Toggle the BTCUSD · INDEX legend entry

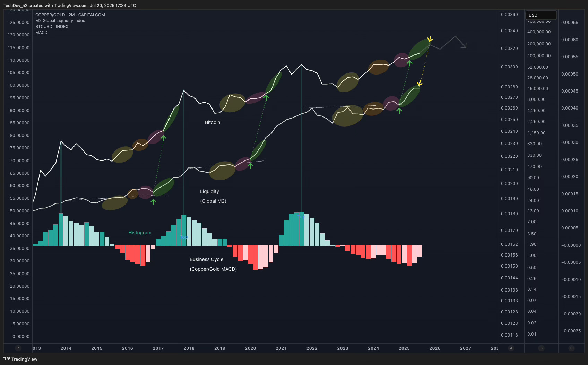coord(51,26)
